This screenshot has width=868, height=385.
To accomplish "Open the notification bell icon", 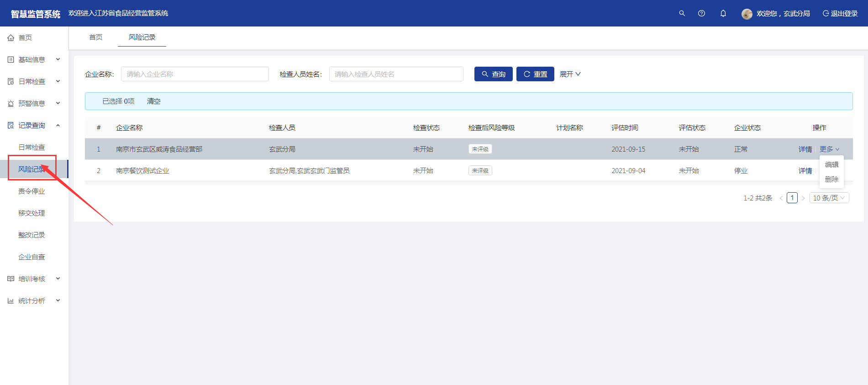I will [723, 13].
